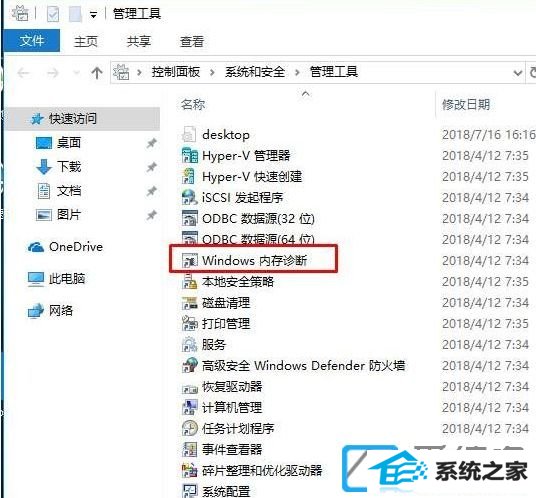Sort by the 修改日期 column header
The width and height of the screenshot is (536, 498).
click(x=466, y=104)
